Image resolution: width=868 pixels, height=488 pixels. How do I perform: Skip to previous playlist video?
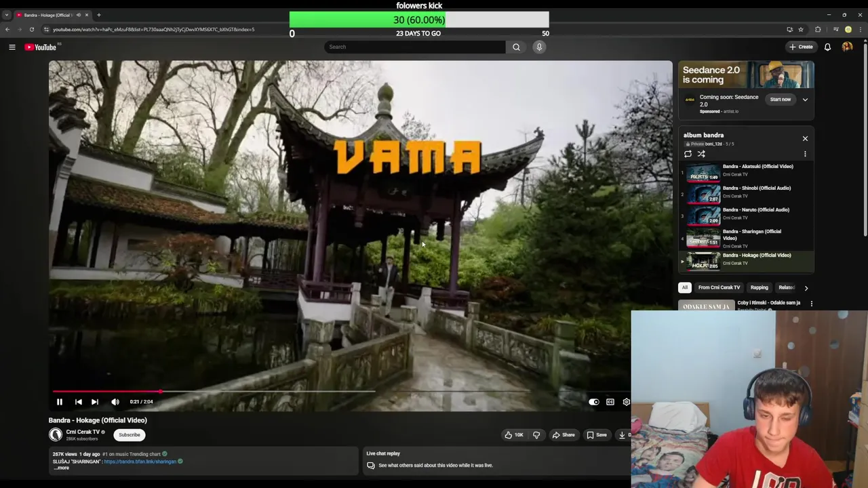click(x=78, y=402)
